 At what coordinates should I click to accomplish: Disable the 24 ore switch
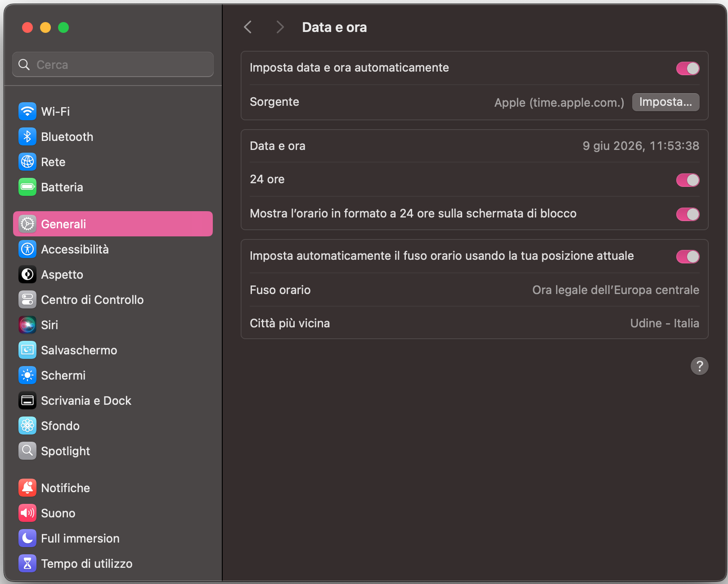pos(688,180)
